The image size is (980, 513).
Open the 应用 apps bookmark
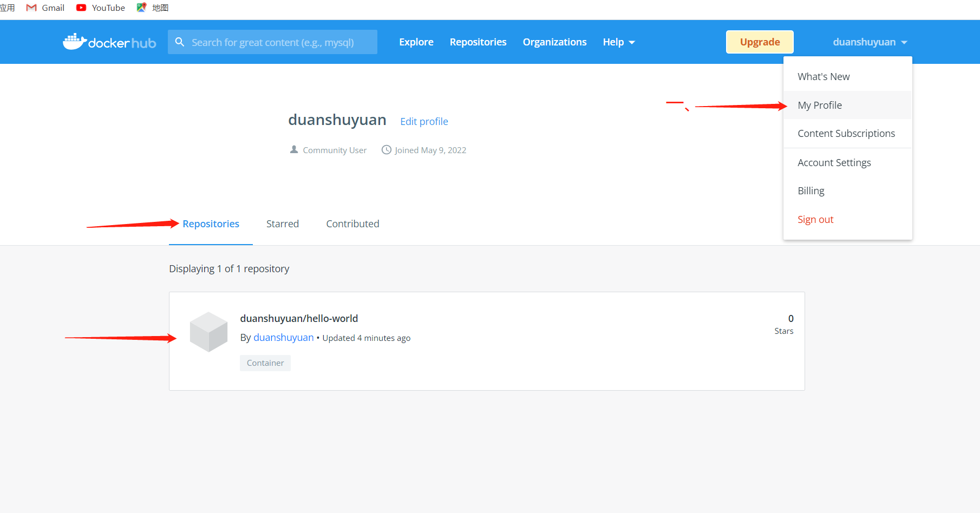(8, 8)
